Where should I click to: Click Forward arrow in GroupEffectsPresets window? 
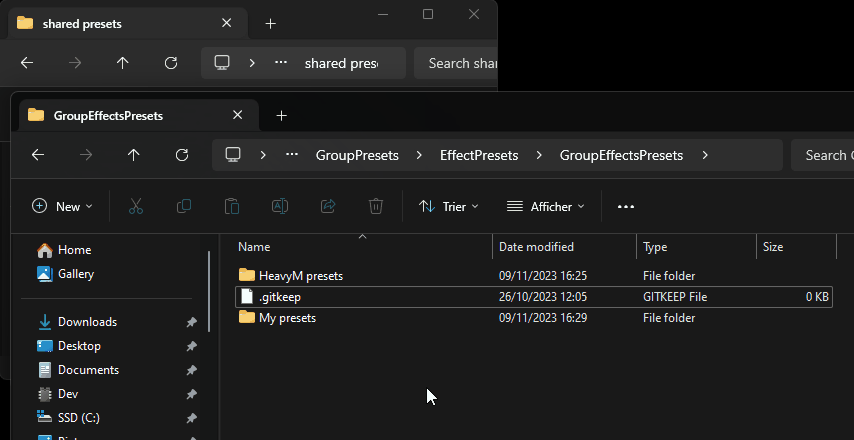tap(86, 155)
